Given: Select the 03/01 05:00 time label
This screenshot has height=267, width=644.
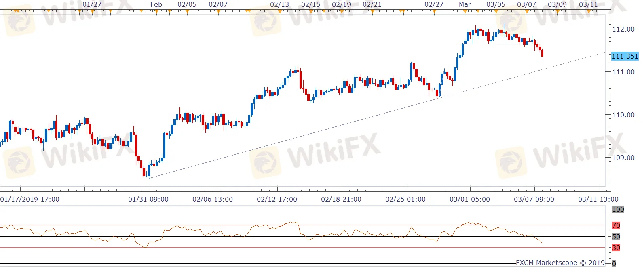Looking at the screenshot, I should tap(470, 199).
